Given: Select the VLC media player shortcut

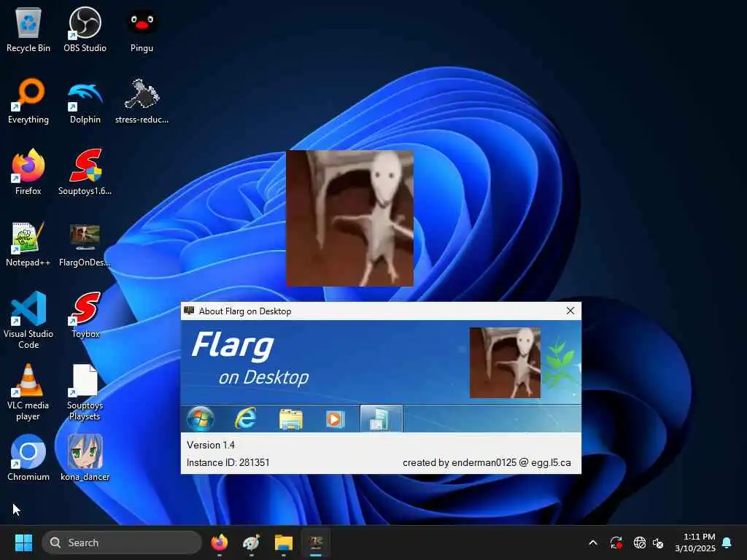Looking at the screenshot, I should coord(28,392).
